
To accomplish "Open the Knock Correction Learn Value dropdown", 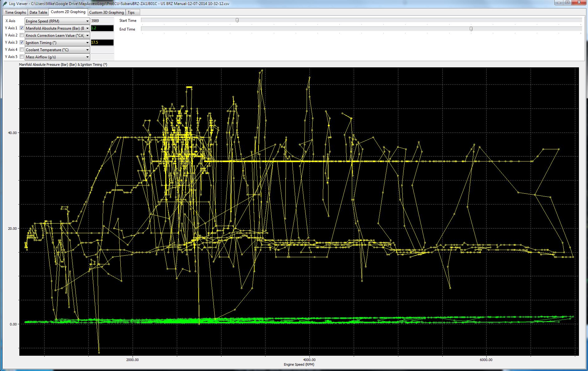I will coord(57,36).
